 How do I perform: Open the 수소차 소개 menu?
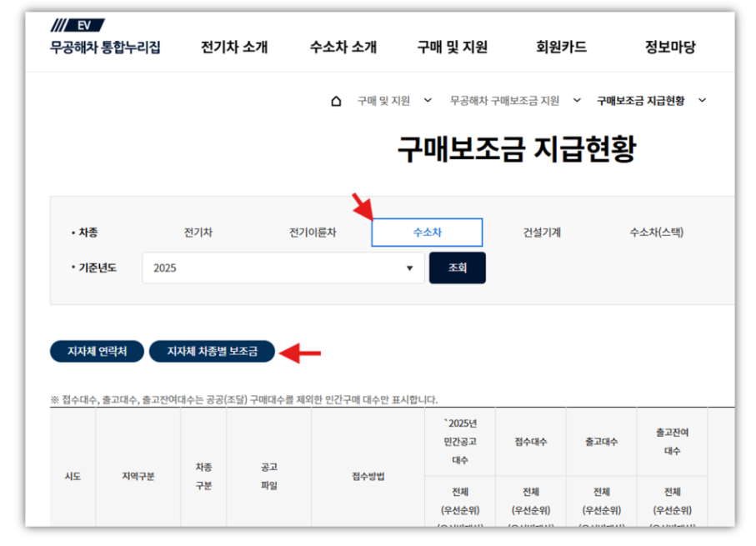coord(343,48)
